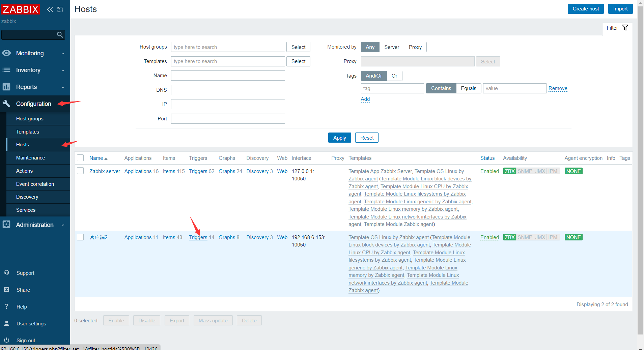Screen dimensions: 644x350
Task: Choose And/Or tag evaluation
Action: (x=374, y=76)
